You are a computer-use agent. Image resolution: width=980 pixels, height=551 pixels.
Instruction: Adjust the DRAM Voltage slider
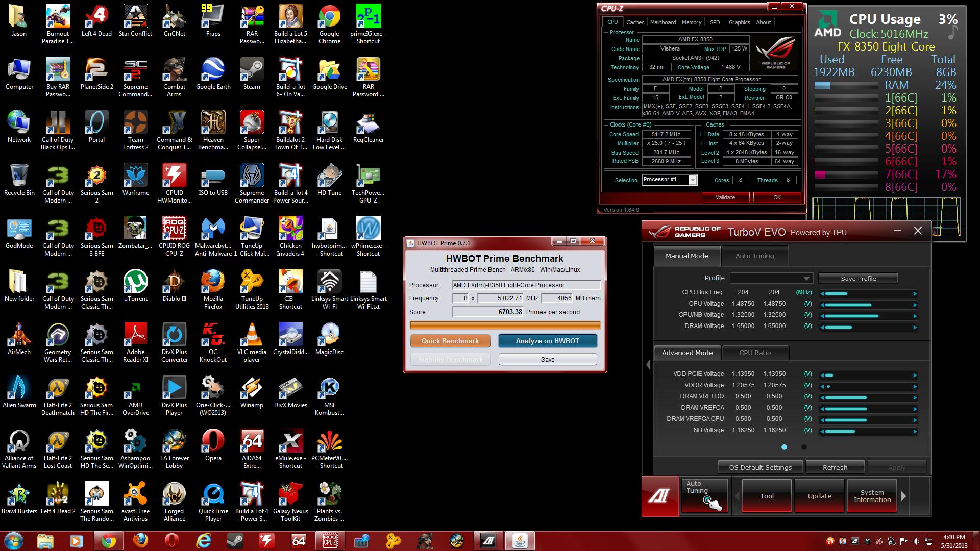point(868,327)
